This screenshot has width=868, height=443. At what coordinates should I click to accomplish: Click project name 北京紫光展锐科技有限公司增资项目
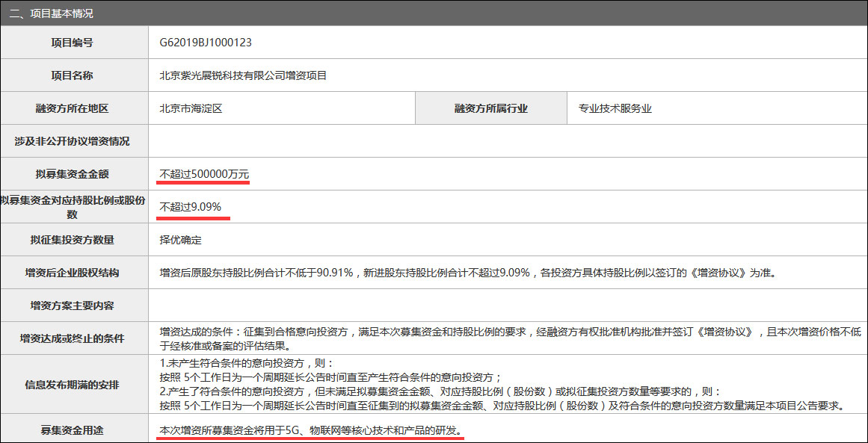point(243,75)
